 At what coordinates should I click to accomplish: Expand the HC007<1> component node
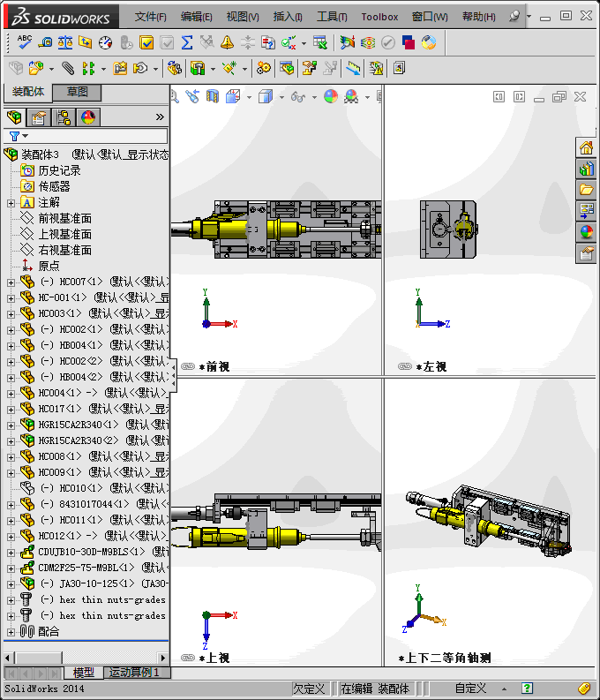tap(11, 282)
